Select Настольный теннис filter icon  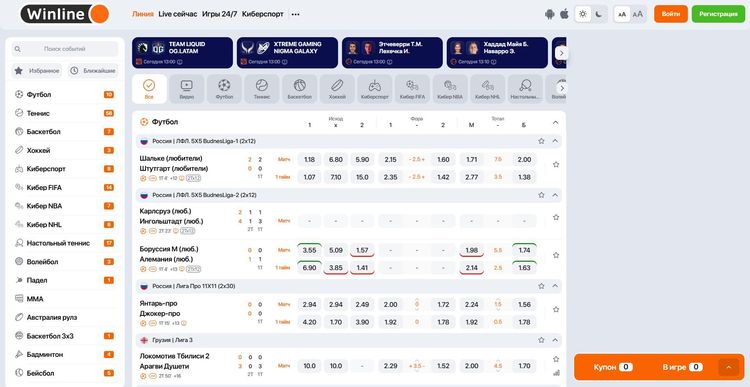[x=525, y=89]
